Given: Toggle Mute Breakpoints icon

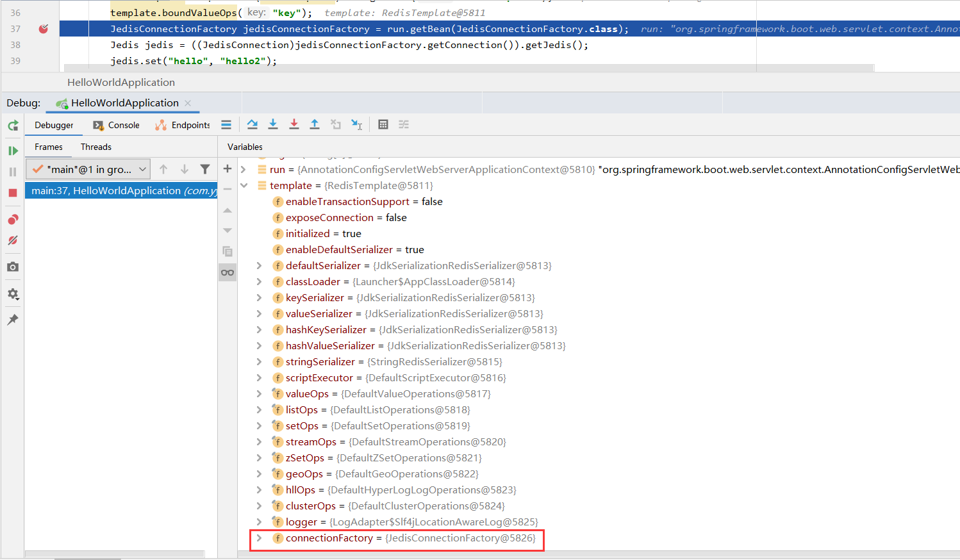Looking at the screenshot, I should (x=13, y=240).
